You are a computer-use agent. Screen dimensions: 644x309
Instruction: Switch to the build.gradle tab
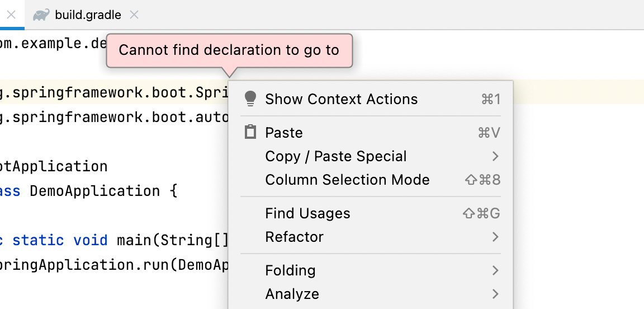click(88, 15)
